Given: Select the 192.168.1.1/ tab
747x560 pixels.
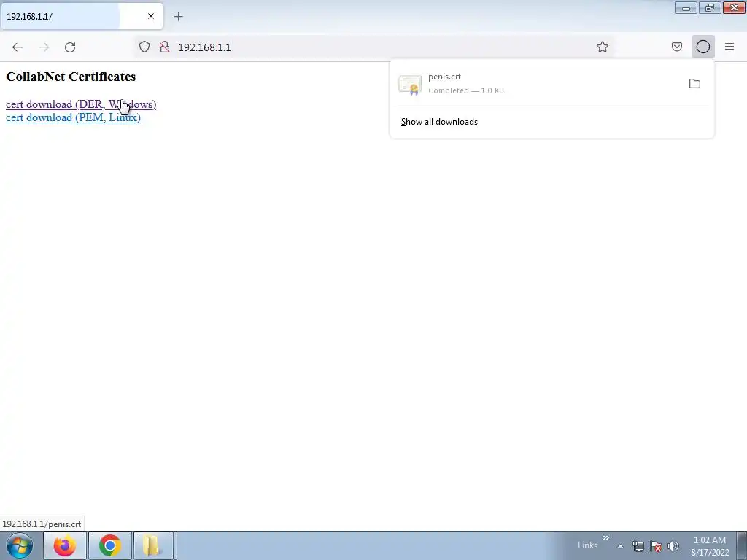Looking at the screenshot, I should 82,16.
